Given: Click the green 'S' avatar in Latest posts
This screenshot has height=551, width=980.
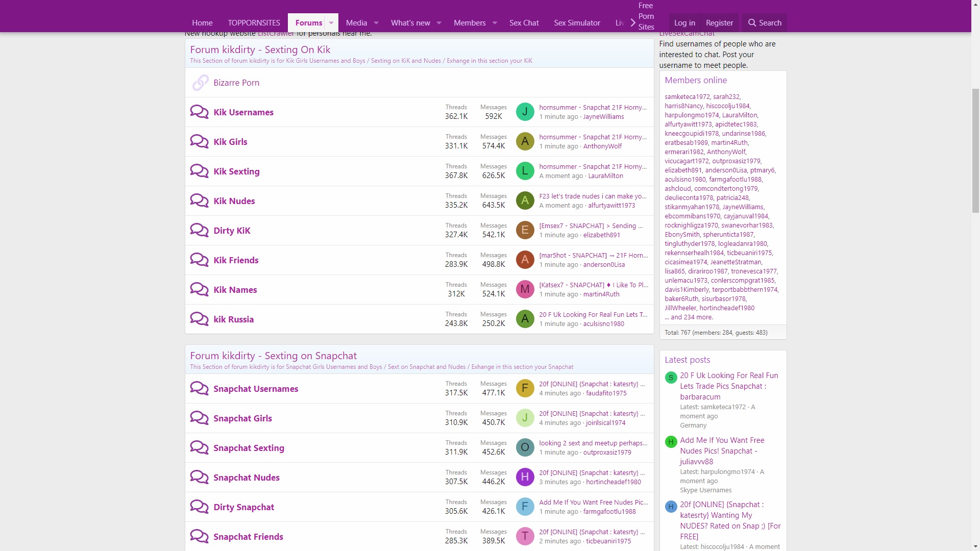Looking at the screenshot, I should point(671,378).
